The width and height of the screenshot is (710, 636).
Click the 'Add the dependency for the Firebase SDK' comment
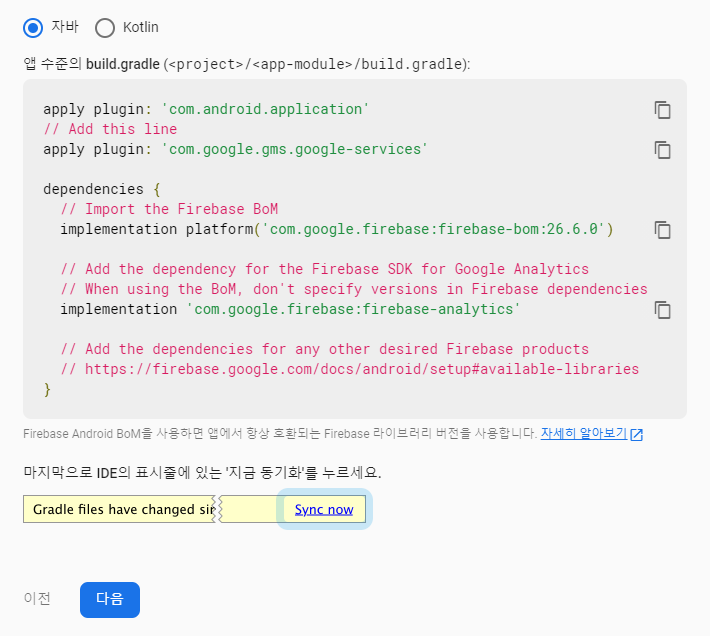point(325,269)
